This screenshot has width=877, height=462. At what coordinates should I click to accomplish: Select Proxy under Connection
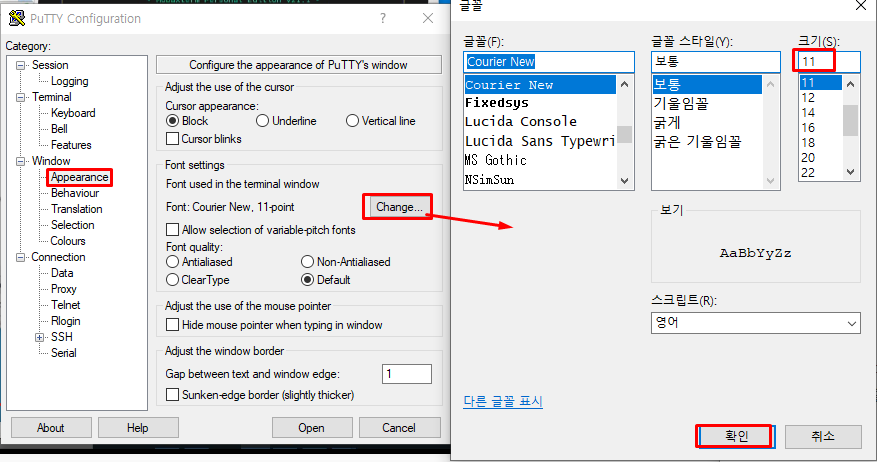[63, 289]
